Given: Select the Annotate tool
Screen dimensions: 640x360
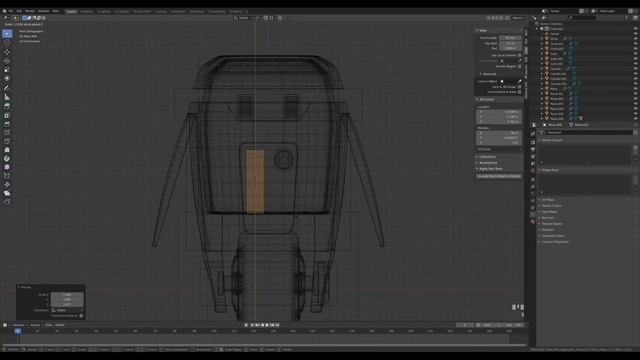Looking at the screenshot, I should (7, 88).
